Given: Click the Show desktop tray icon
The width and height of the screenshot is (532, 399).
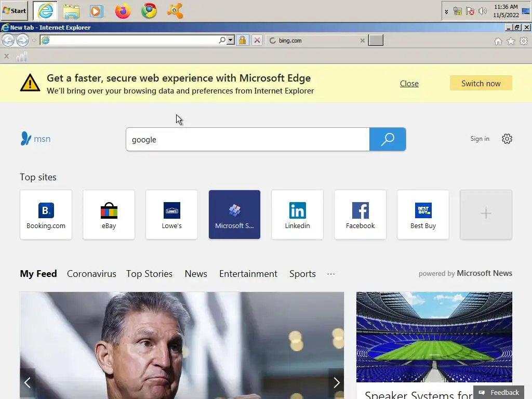Looking at the screenshot, I should 526,11.
